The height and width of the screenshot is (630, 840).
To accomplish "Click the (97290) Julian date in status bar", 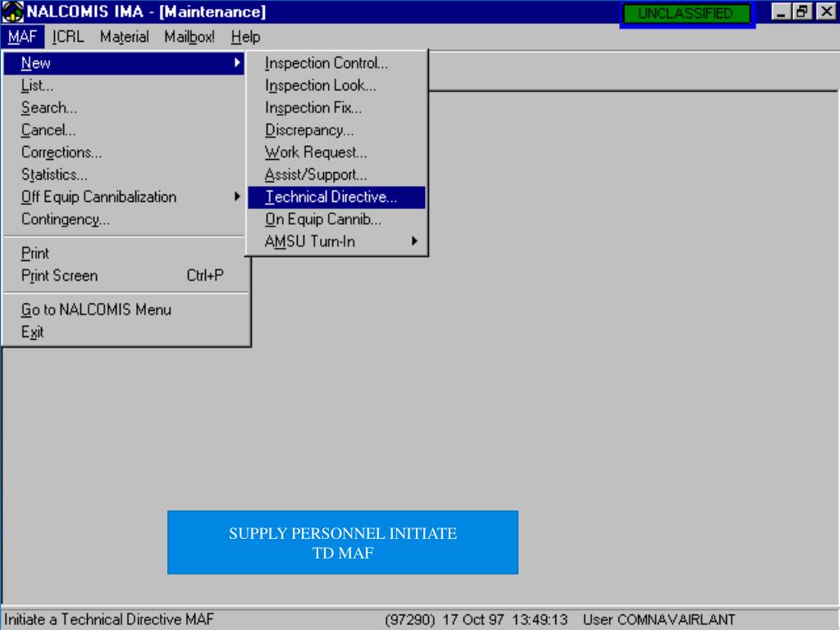I will [x=410, y=620].
